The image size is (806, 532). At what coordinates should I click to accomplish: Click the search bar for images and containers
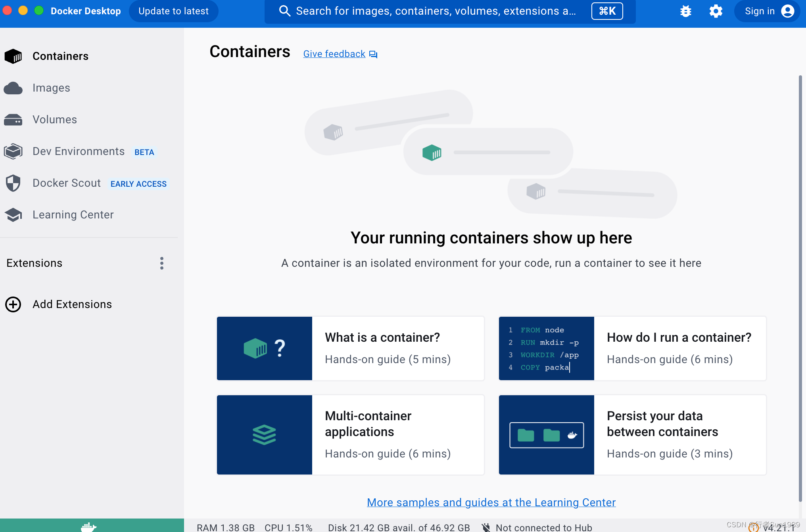[436, 11]
